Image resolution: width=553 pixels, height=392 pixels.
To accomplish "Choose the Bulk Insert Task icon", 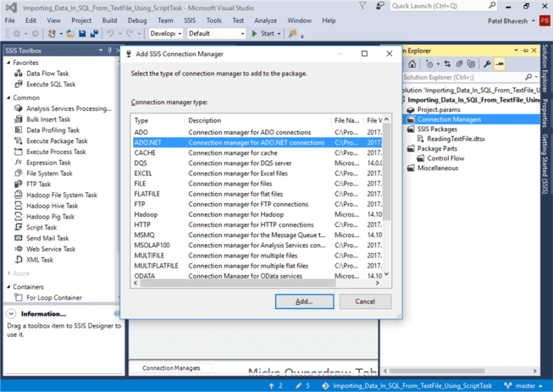I will 19,119.
